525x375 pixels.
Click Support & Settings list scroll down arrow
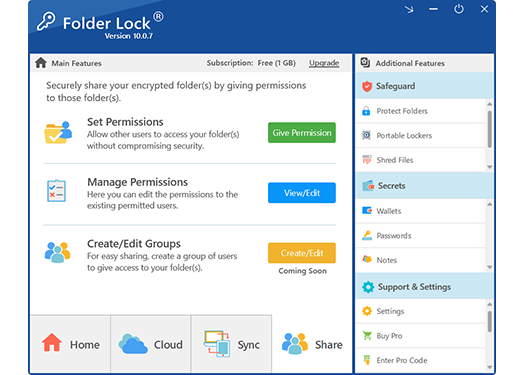(x=490, y=367)
